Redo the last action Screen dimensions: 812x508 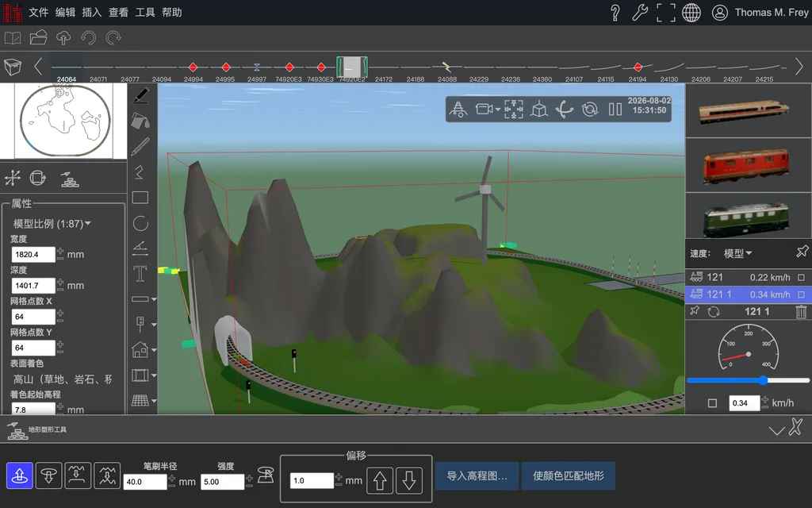(113, 38)
